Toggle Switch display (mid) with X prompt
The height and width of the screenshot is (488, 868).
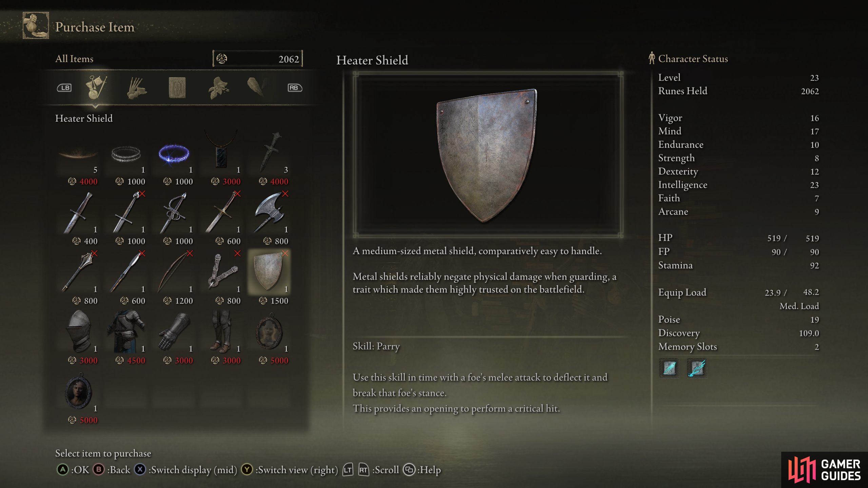coord(185,470)
